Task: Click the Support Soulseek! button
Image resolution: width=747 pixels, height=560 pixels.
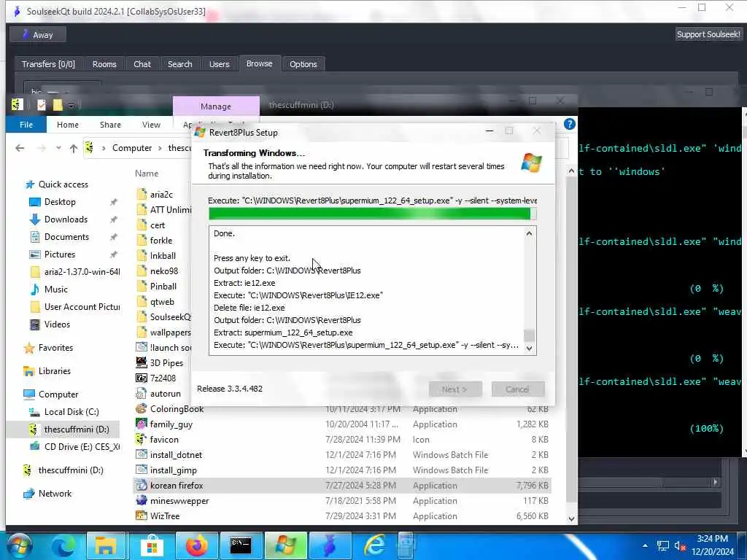Action: (x=708, y=34)
